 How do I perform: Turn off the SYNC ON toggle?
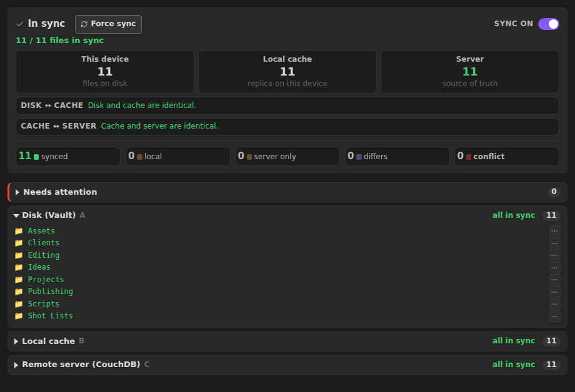coord(548,24)
